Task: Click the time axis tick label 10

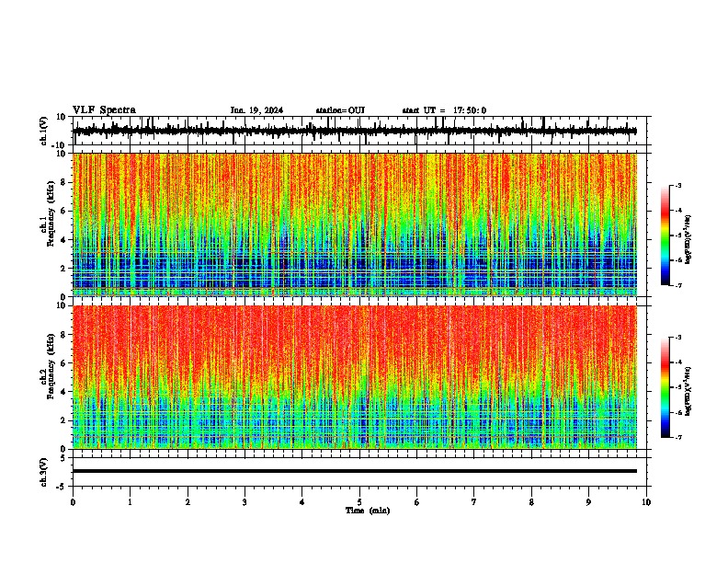Action: (646, 502)
